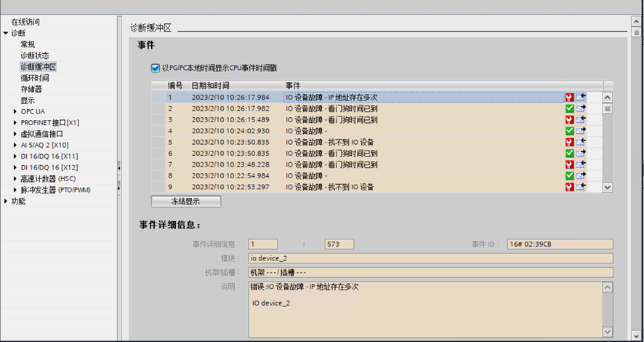Expand the 功能 tree node
Screen dimensions: 644x342
(x=5, y=202)
